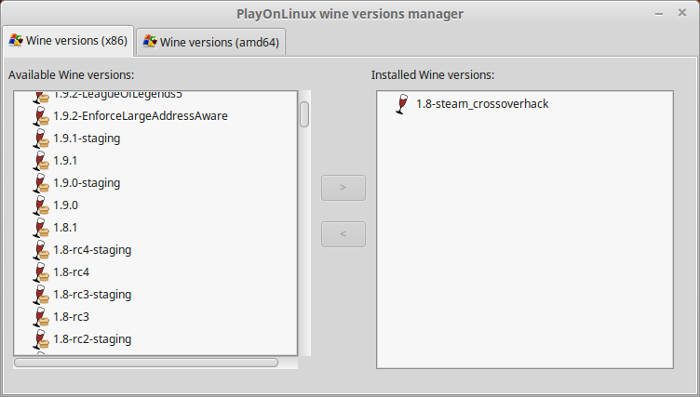Image resolution: width=700 pixels, height=397 pixels.
Task: Select version 1.8-rc2-staging
Action: pos(92,339)
